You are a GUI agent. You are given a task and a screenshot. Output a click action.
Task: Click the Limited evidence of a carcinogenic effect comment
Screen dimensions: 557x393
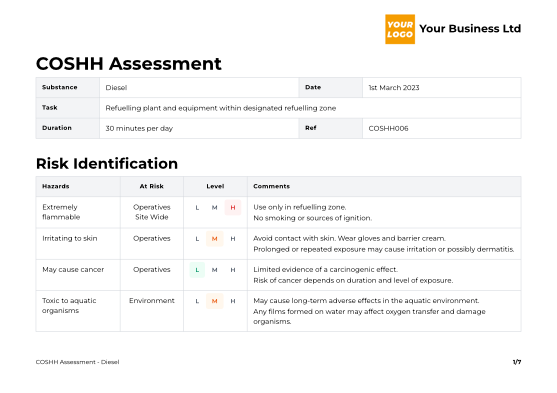click(325, 270)
